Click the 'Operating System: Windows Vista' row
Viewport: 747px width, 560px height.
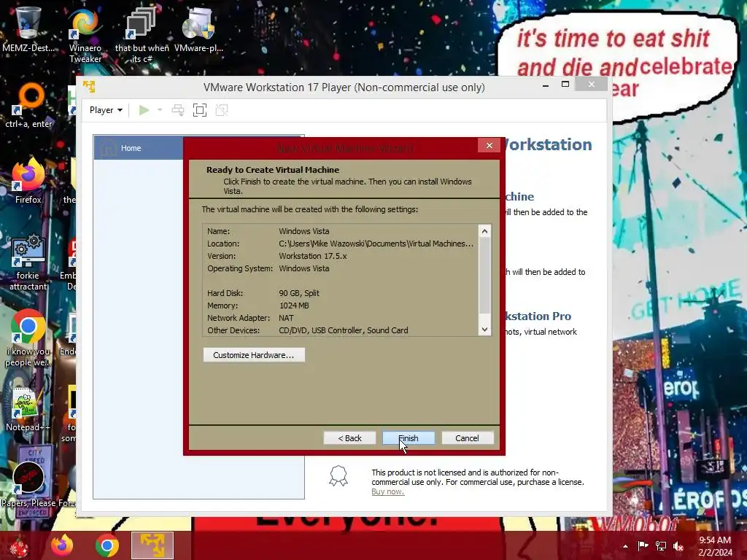(340, 268)
